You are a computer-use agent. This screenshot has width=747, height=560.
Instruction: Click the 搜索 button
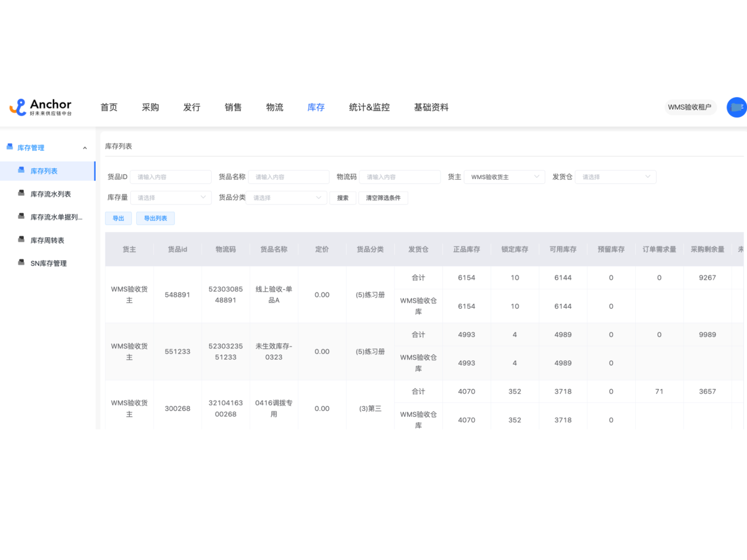tap(343, 198)
